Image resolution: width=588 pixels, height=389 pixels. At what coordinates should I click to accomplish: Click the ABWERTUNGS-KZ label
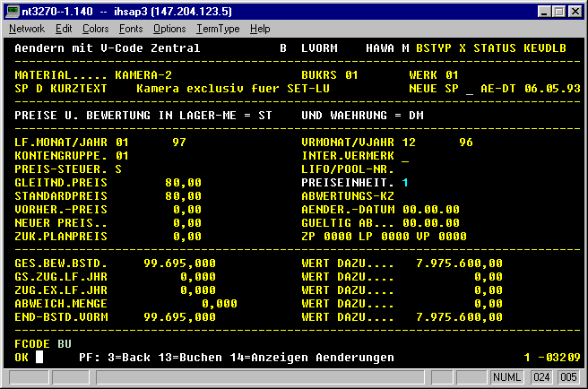[x=348, y=196]
